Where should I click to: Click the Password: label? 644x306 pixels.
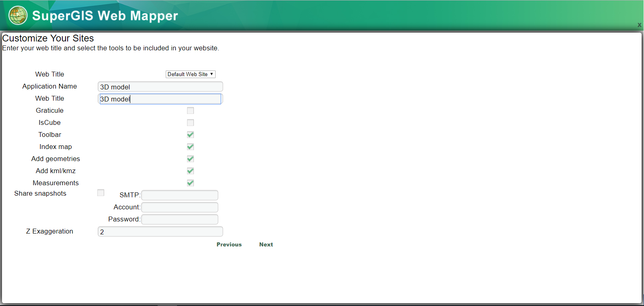[x=124, y=219]
